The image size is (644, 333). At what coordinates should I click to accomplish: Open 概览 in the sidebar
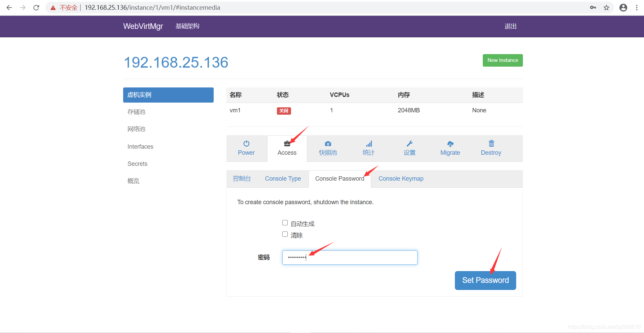[133, 181]
